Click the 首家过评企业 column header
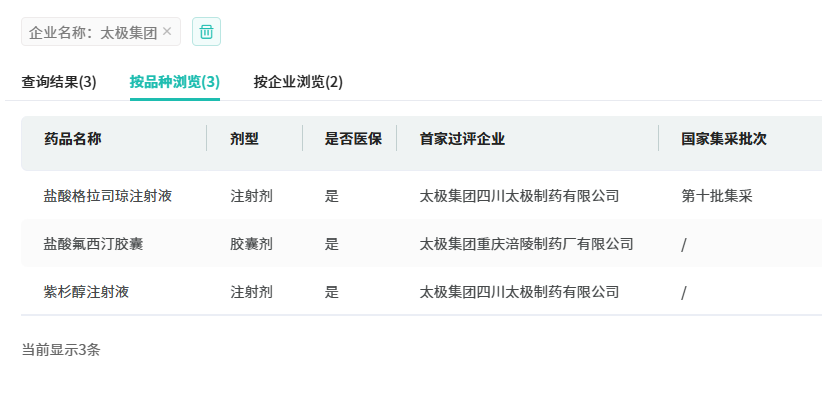Screen dimensions: 822x404 462,139
